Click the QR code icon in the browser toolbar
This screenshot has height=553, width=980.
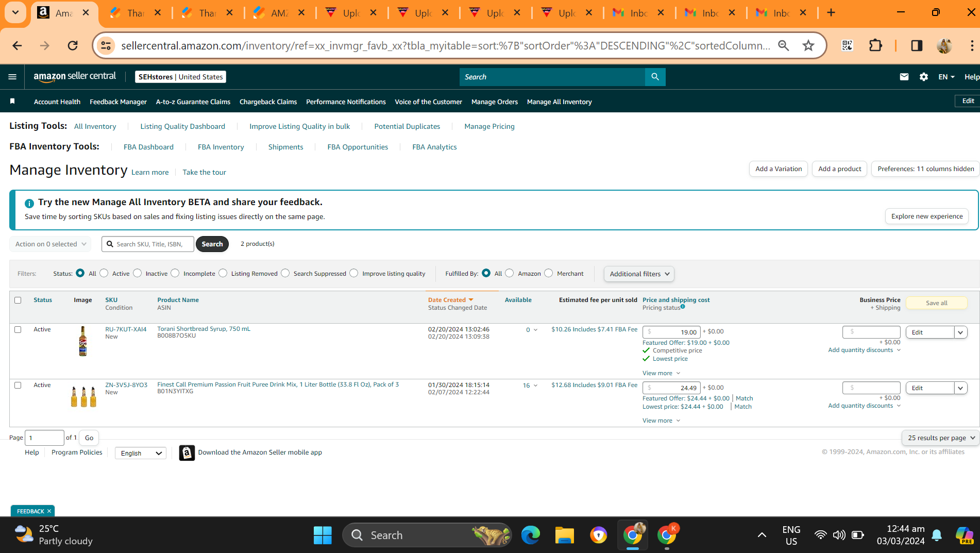pyautogui.click(x=847, y=46)
